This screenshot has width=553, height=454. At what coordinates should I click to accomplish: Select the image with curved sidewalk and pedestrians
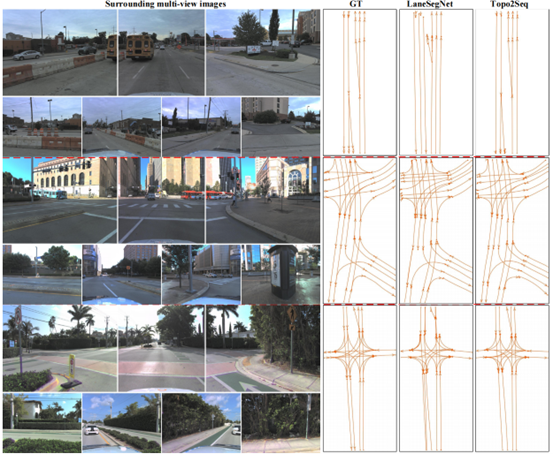(x=263, y=200)
